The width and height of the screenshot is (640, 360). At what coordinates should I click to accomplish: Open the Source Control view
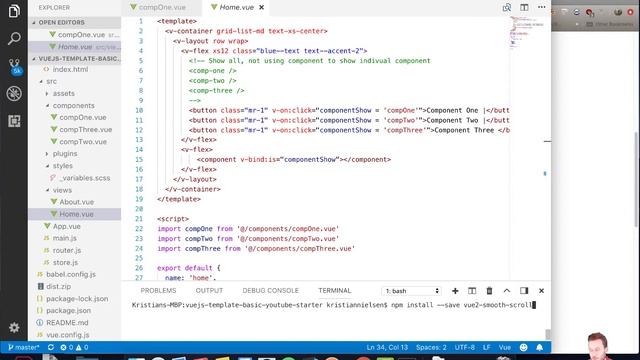(x=14, y=66)
